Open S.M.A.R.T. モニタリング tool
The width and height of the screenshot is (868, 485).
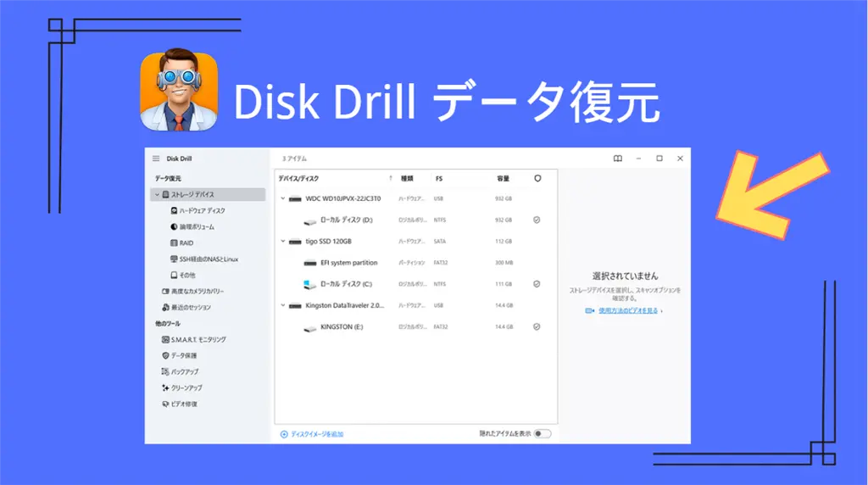click(x=198, y=339)
